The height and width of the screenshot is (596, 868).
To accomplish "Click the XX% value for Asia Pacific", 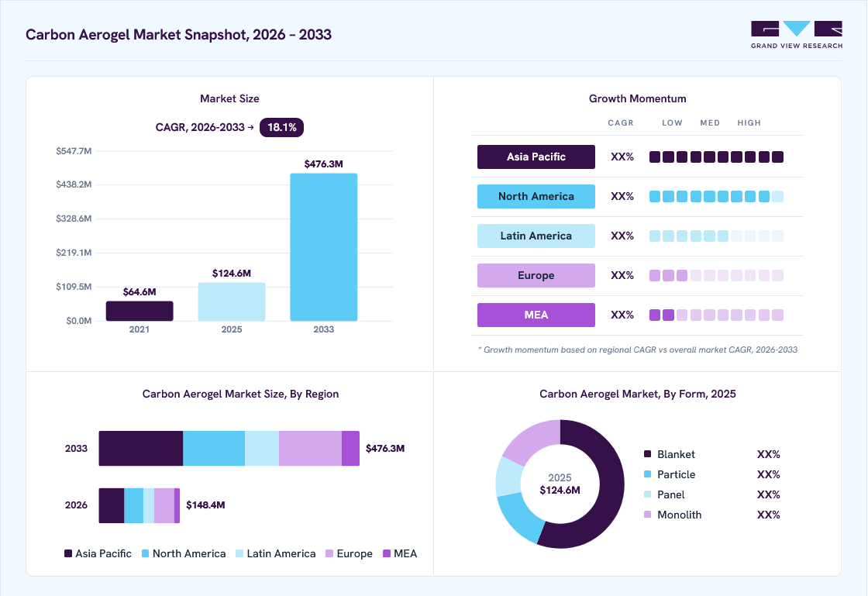I will tap(622, 157).
